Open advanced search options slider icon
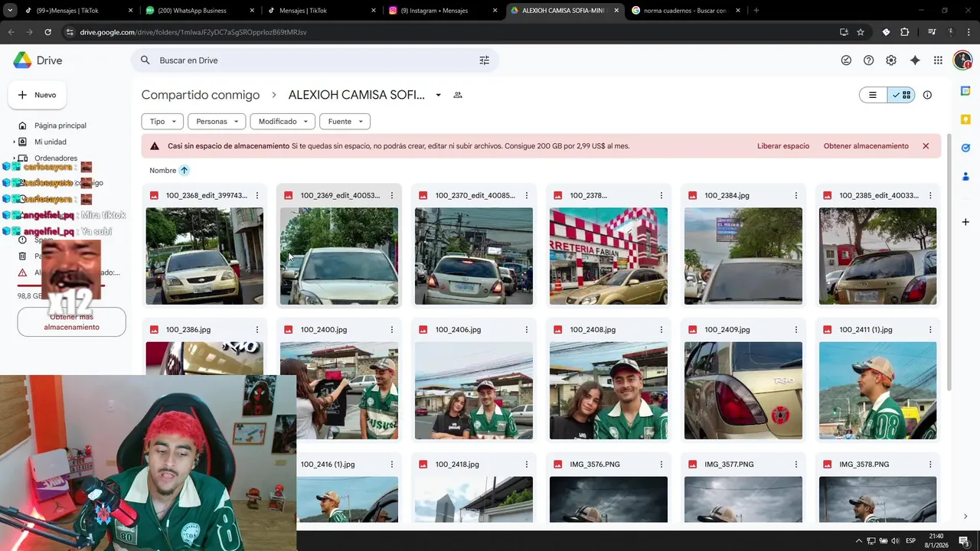This screenshot has width=980, height=551. [x=484, y=60]
